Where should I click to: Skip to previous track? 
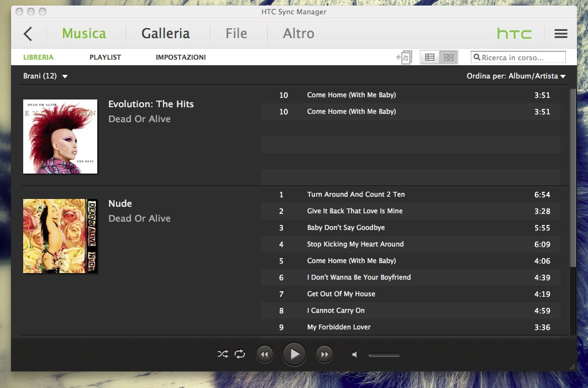coord(264,354)
